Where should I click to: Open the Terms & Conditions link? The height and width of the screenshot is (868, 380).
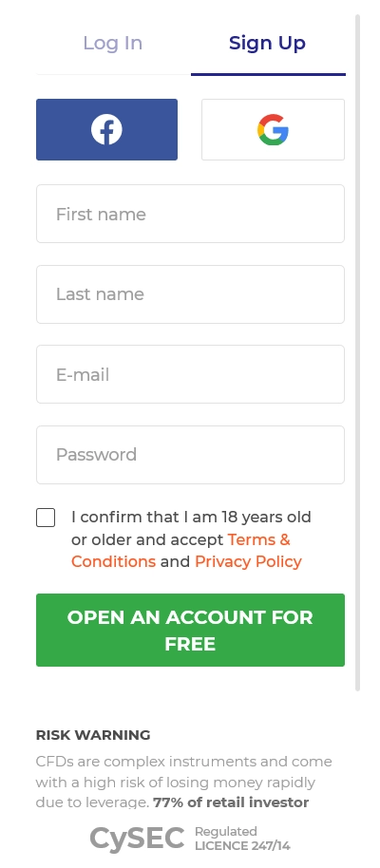180,550
